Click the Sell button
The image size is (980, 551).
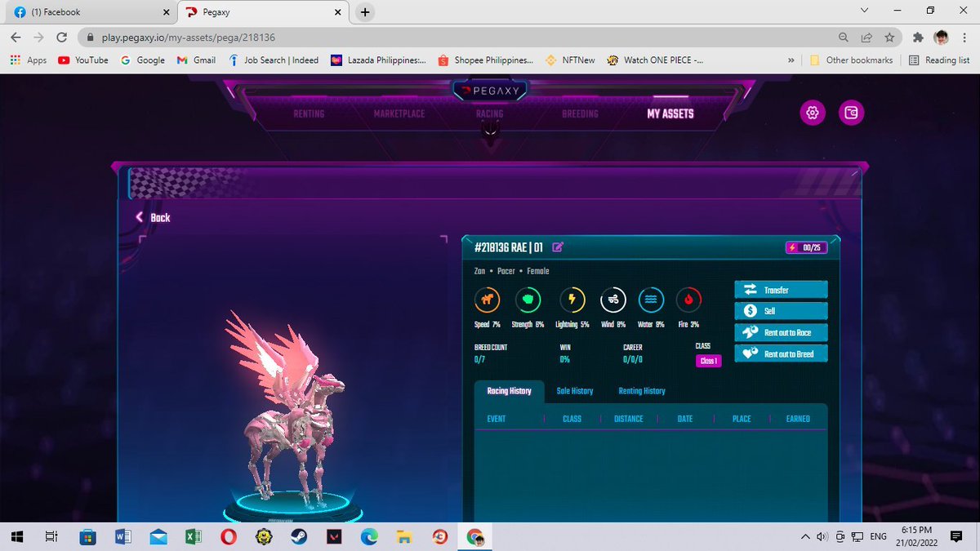click(x=782, y=311)
